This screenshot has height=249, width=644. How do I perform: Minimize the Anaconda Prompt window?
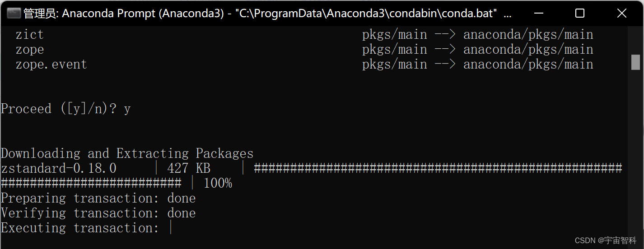(x=538, y=13)
